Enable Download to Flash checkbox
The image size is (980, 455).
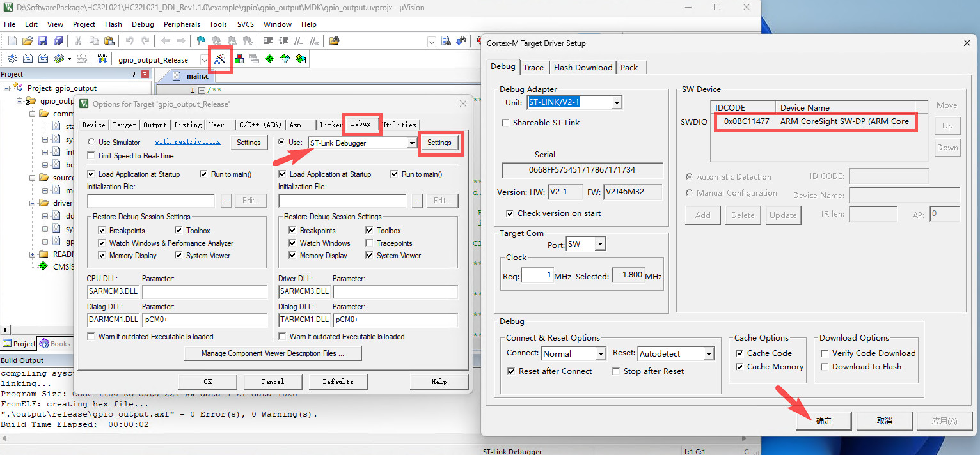pos(825,366)
